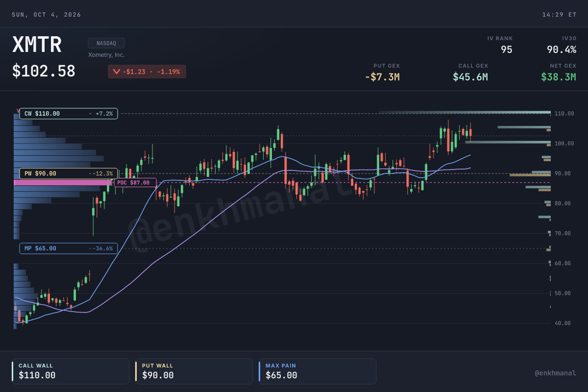The height and width of the screenshot is (392, 588).
Task: Click the XMTR ticker symbol
Action: click(x=37, y=46)
